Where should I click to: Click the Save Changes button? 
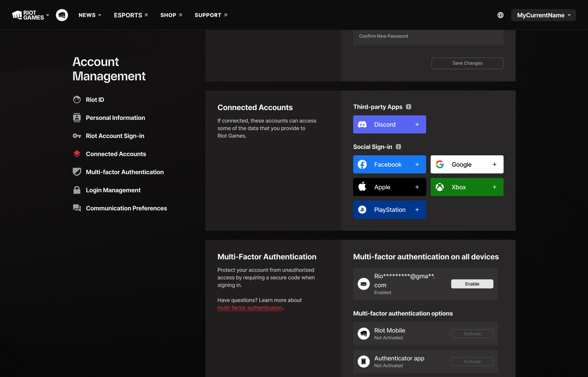point(467,63)
